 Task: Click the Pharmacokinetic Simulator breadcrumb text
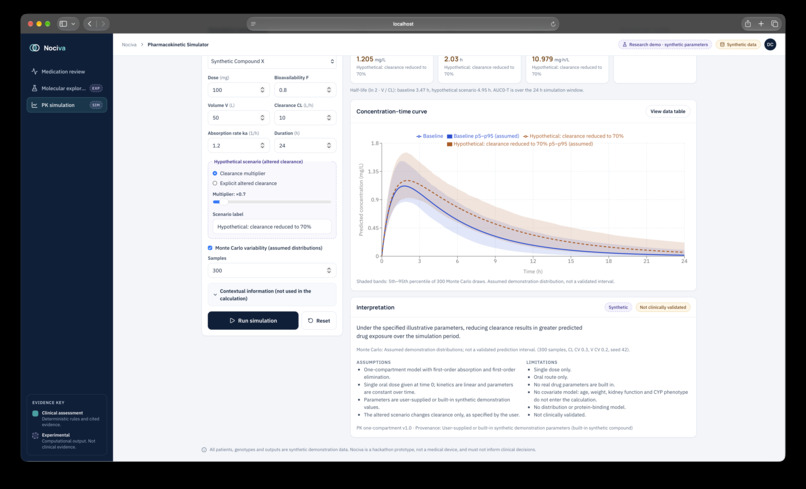tap(178, 45)
